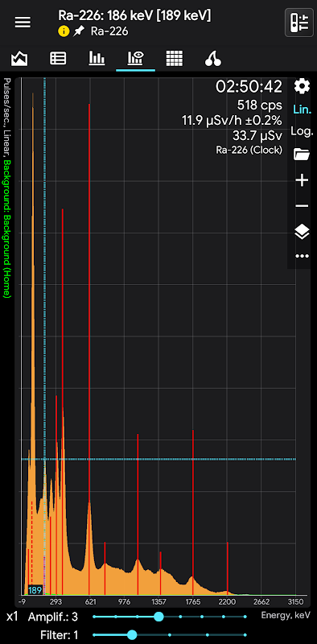
Task: Open a saved spectrum with folder icon
Action: (x=302, y=155)
